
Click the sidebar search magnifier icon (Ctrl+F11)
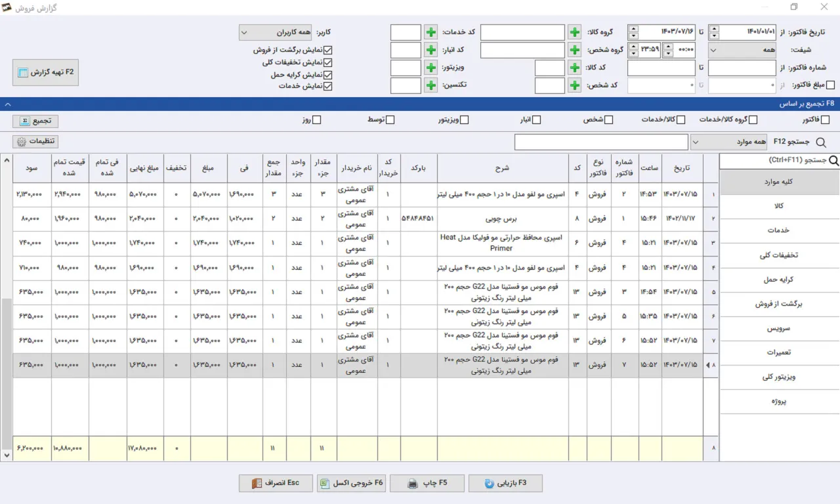tap(834, 160)
